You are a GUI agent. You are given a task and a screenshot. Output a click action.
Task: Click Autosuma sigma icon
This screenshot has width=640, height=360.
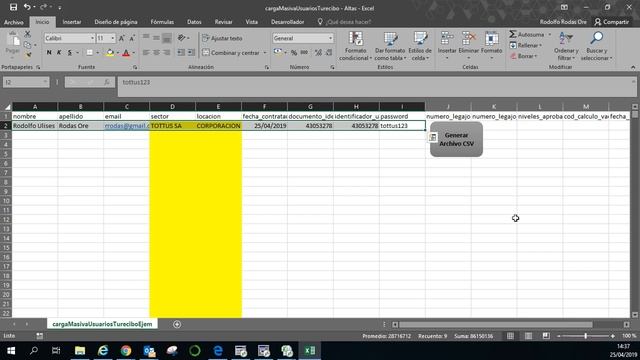click(513, 35)
